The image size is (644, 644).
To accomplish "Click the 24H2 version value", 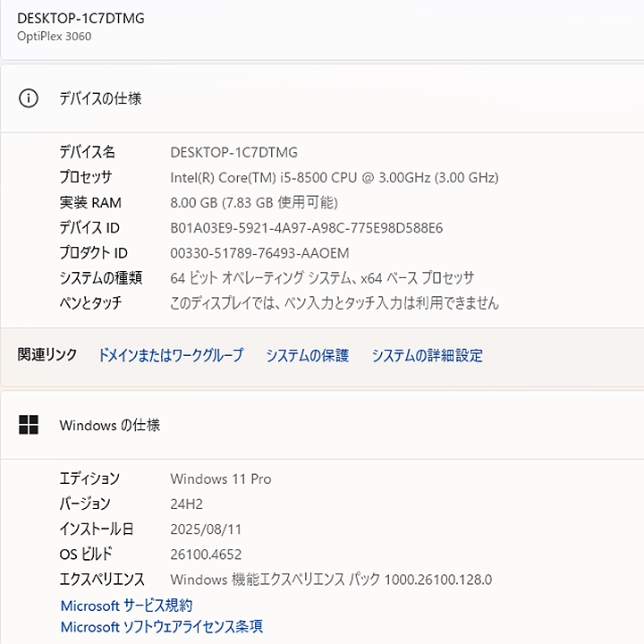I will tap(188, 504).
